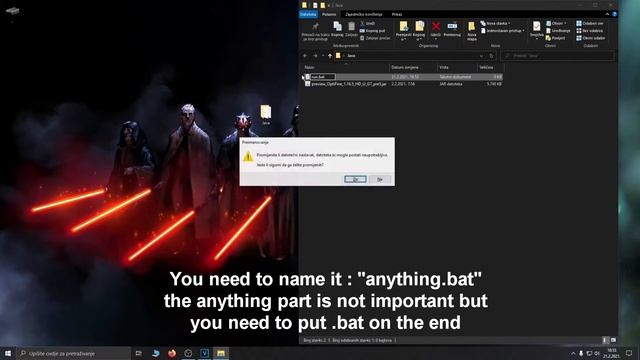
Task: Switch to the Zajedničko korištenje tab
Action: coord(364,14)
